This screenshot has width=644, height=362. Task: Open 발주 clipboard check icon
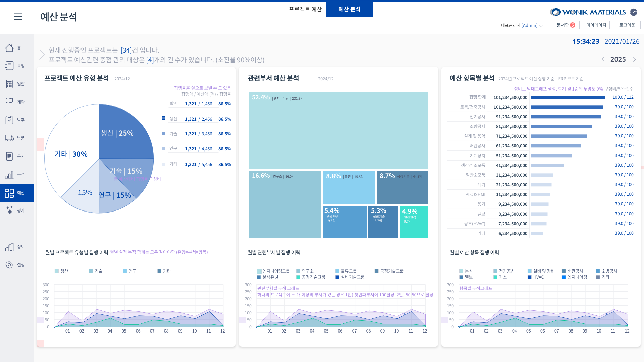tap(9, 120)
